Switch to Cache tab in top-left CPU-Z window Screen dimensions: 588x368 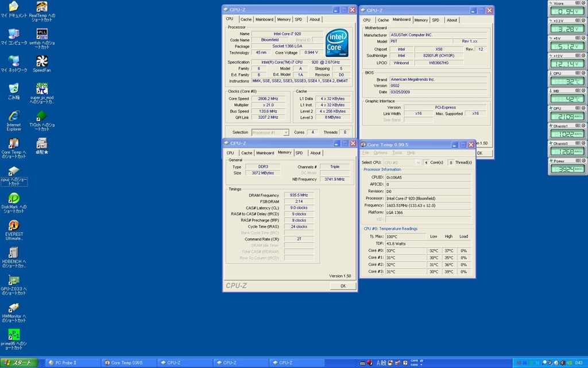point(246,20)
